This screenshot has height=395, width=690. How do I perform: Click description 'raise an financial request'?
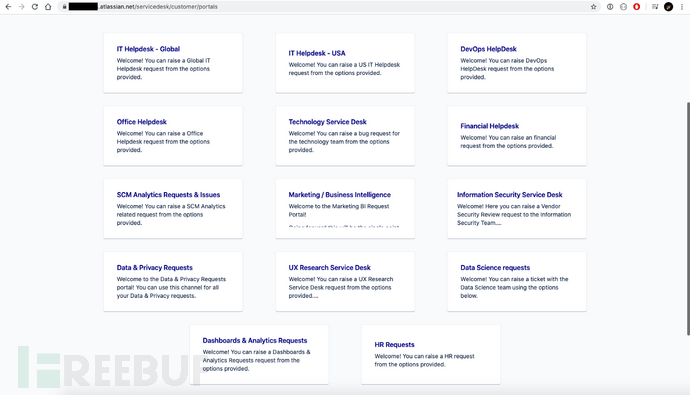point(508,142)
